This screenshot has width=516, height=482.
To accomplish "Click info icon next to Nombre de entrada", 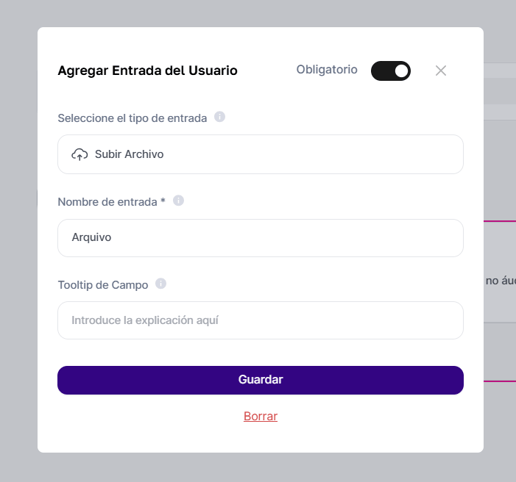I will [x=178, y=201].
